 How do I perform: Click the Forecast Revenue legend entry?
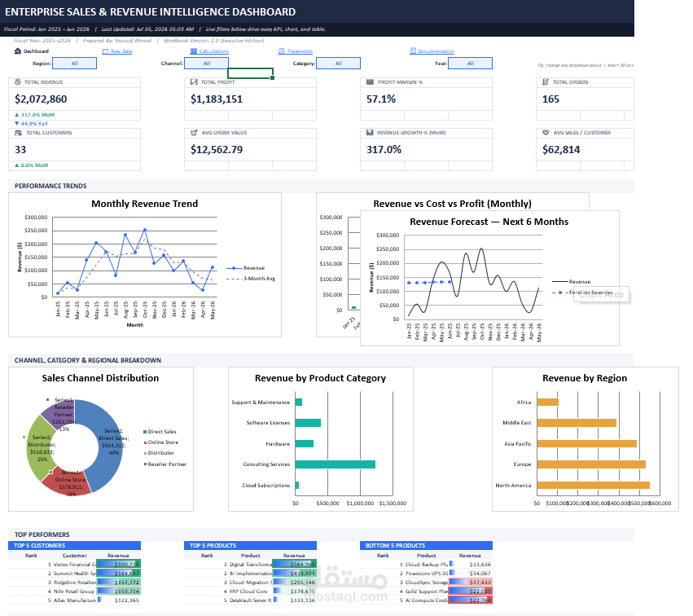582,293
